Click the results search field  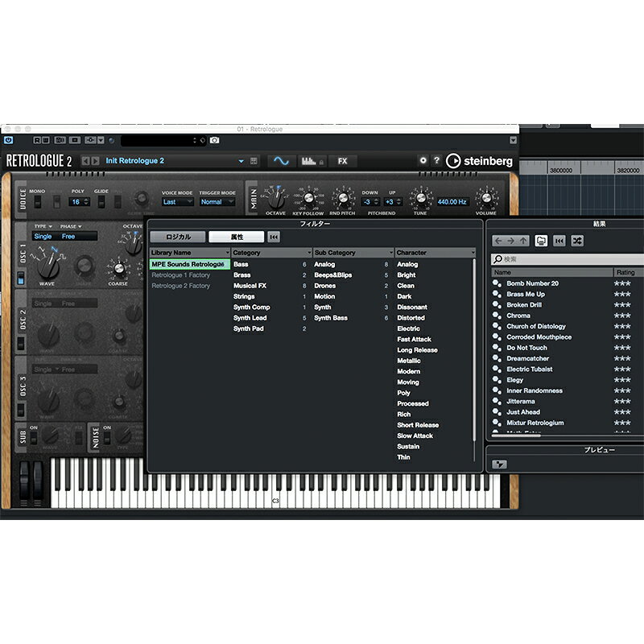pyautogui.click(x=568, y=259)
